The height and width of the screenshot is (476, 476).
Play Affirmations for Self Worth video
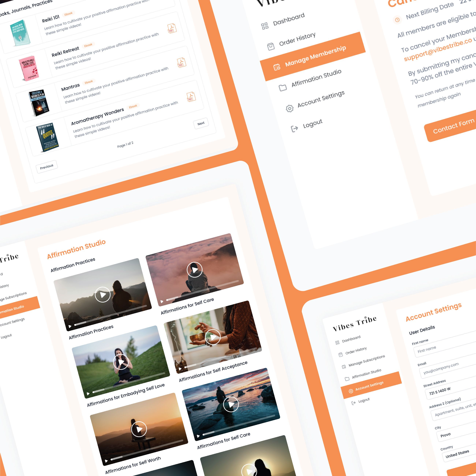[x=139, y=429]
